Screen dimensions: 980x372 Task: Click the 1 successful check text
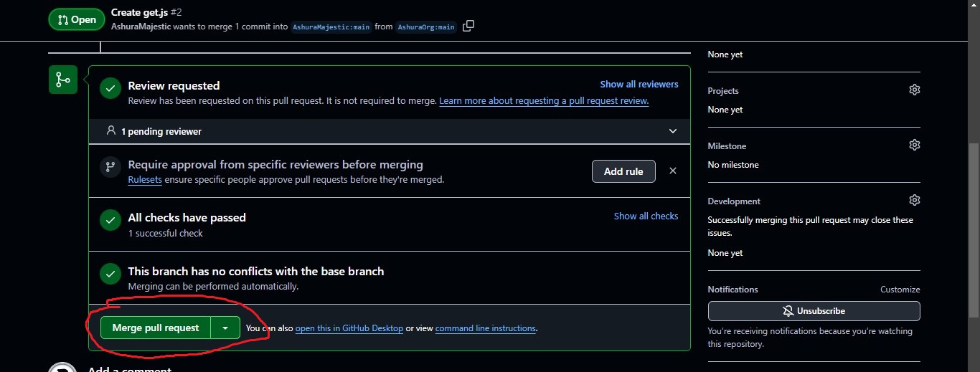[165, 233]
